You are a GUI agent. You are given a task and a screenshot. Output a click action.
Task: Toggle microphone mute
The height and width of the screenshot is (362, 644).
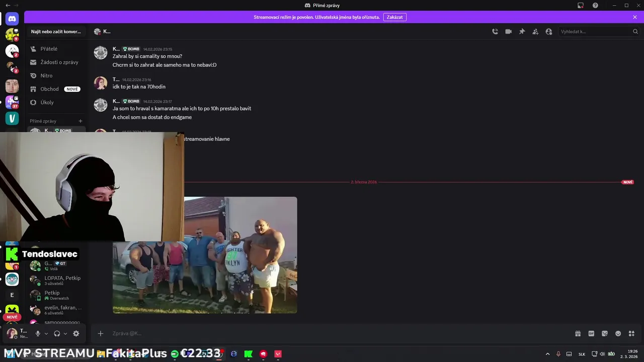point(38,333)
